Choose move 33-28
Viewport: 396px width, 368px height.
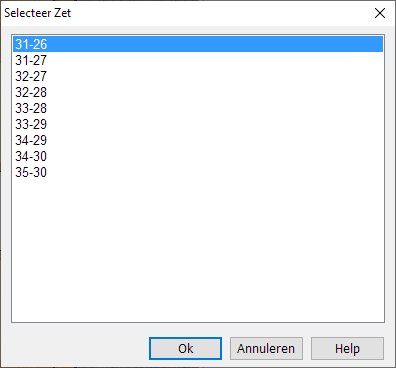[x=198, y=108]
